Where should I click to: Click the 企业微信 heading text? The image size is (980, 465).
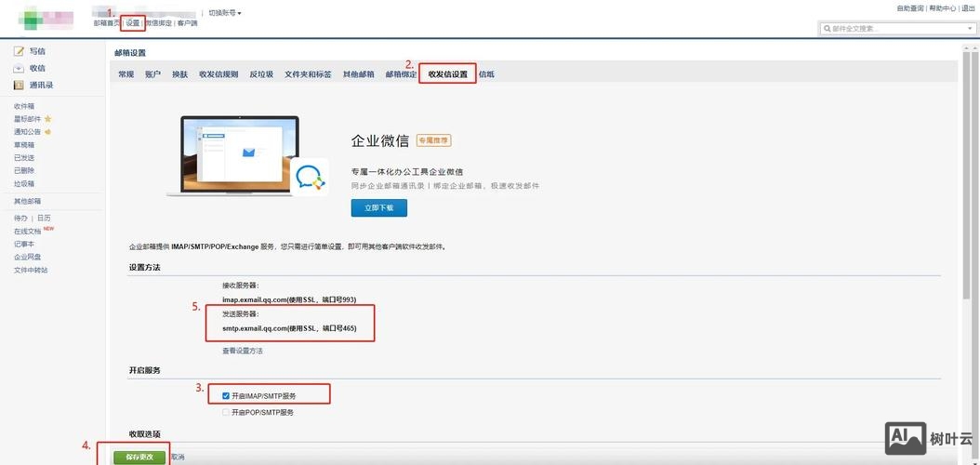tap(380, 140)
